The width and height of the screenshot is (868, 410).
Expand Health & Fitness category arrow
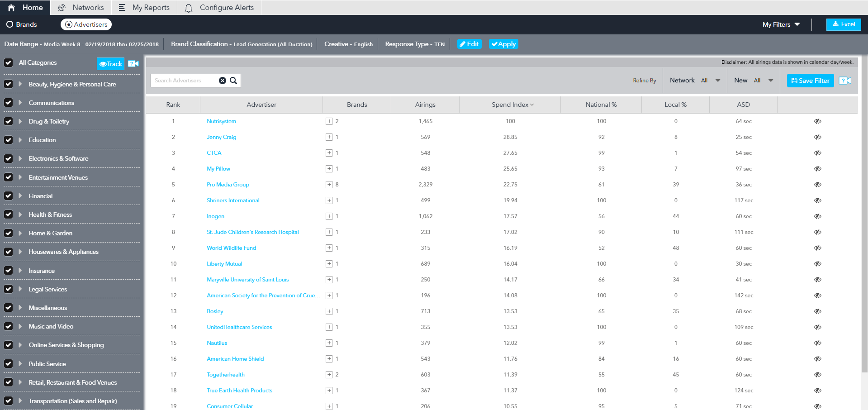(x=20, y=215)
